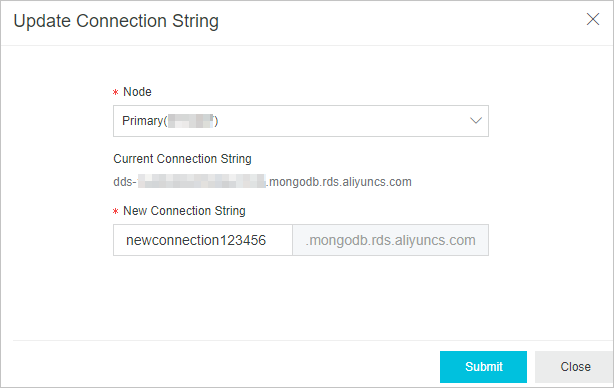Click the Node field label
The image size is (614, 388).
137,92
